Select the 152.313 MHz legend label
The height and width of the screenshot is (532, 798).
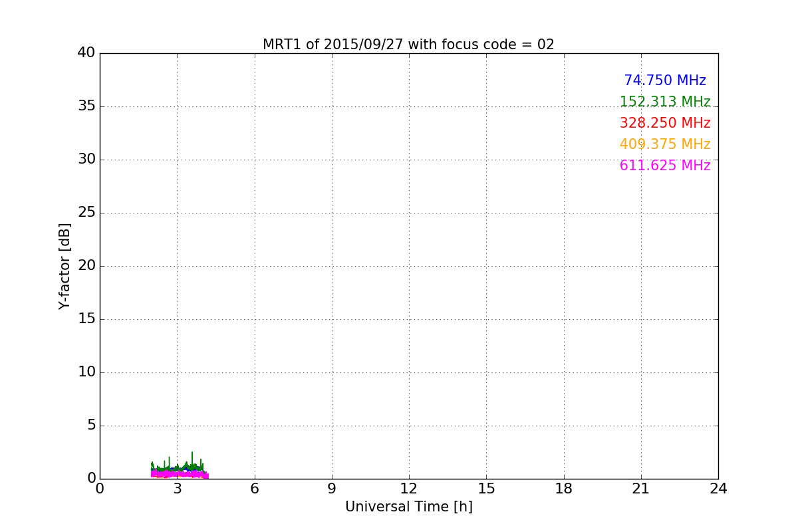pyautogui.click(x=665, y=102)
